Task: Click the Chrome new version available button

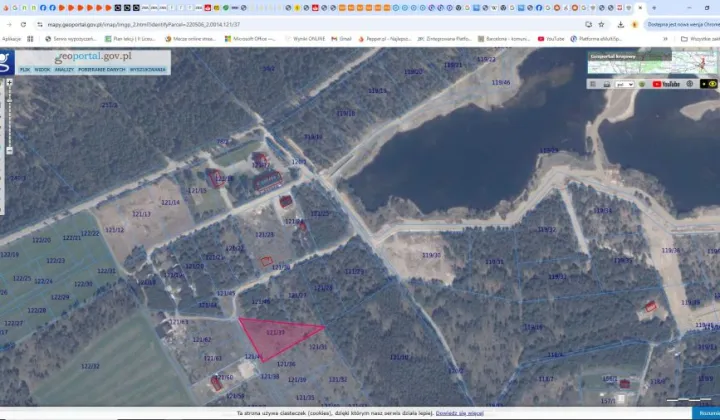Action: (683, 24)
